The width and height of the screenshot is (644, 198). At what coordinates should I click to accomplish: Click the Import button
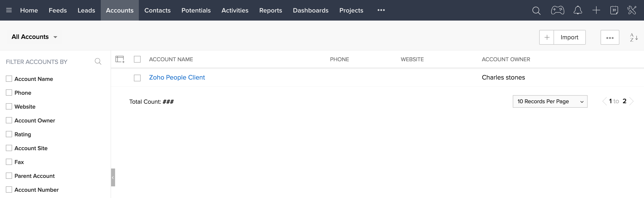coord(569,37)
